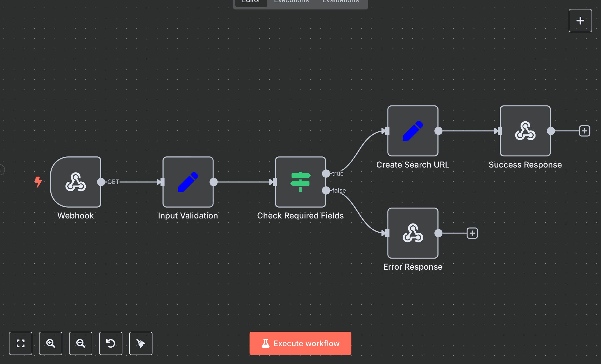This screenshot has height=364, width=601.
Task: Click the GET connection label from Webhook
Action: pyautogui.click(x=114, y=182)
